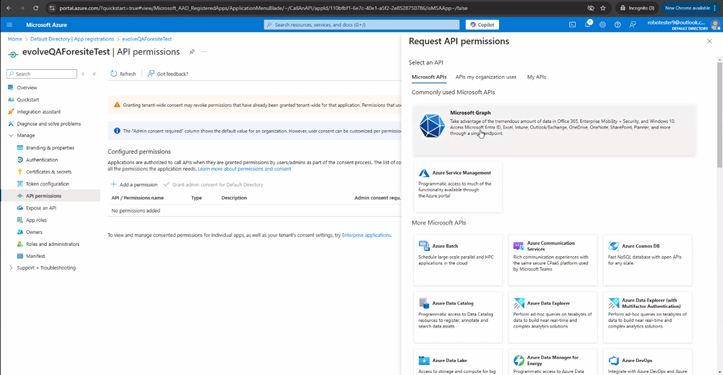Click the Request API permissions panel scrollbar
This screenshot has width=723, height=375.
point(719,114)
